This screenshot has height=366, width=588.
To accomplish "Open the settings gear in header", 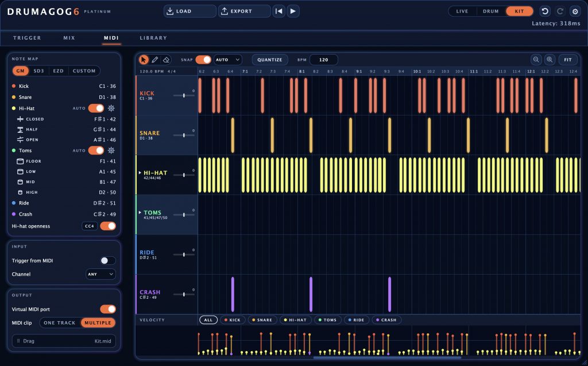I will click(575, 11).
